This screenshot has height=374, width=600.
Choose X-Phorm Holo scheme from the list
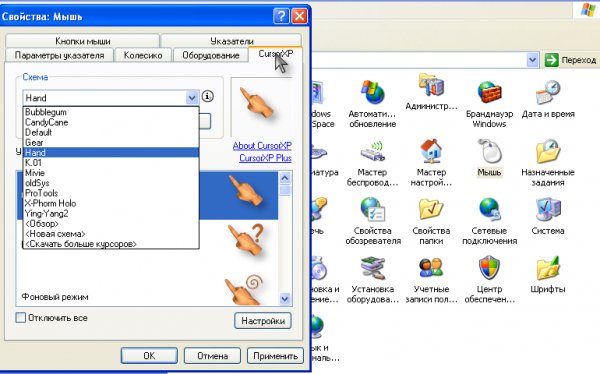111,203
